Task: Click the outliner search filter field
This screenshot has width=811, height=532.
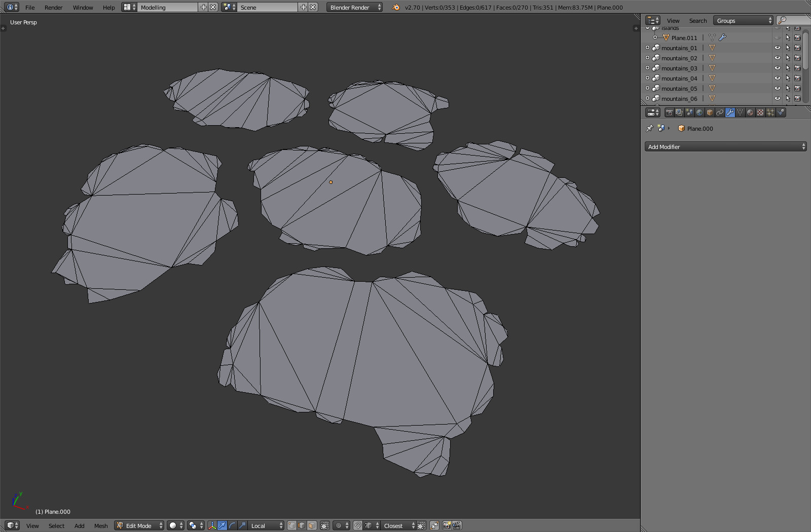Action: coord(795,21)
